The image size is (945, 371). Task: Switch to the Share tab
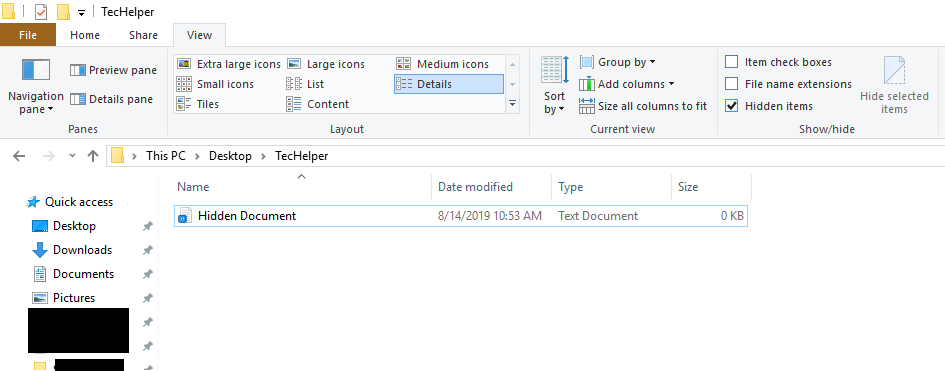click(143, 35)
